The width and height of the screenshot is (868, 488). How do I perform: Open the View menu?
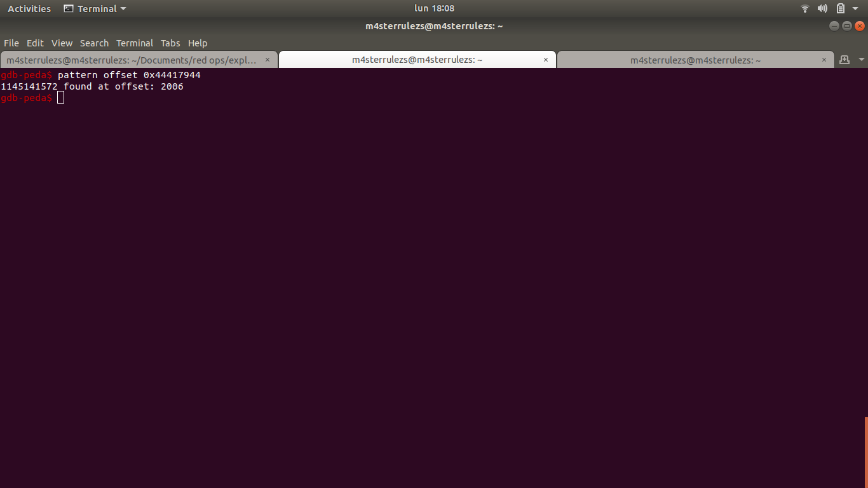[x=62, y=43]
